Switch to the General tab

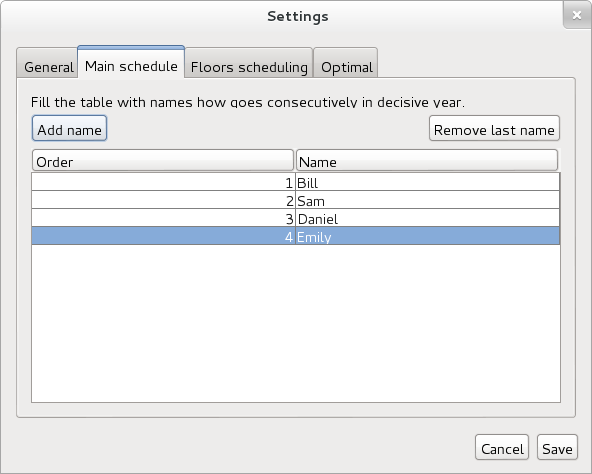[x=48, y=63]
